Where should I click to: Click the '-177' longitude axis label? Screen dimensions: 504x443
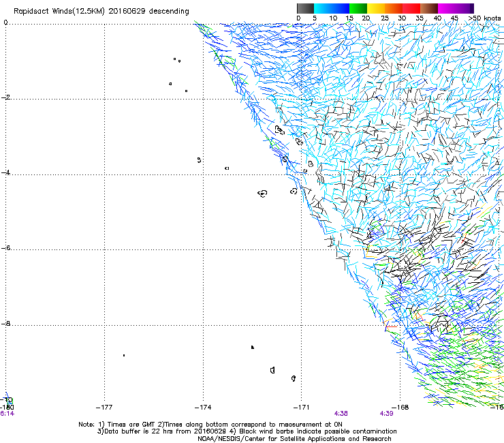tap(104, 408)
